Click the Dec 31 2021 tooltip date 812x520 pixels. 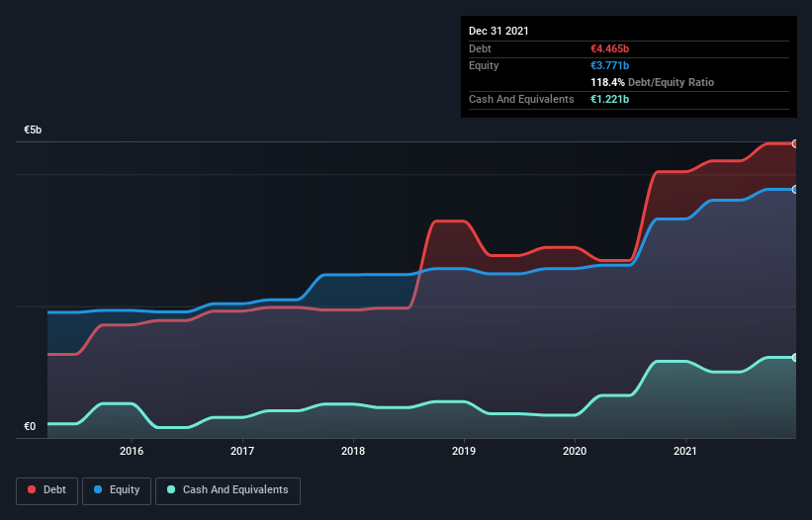click(498, 31)
